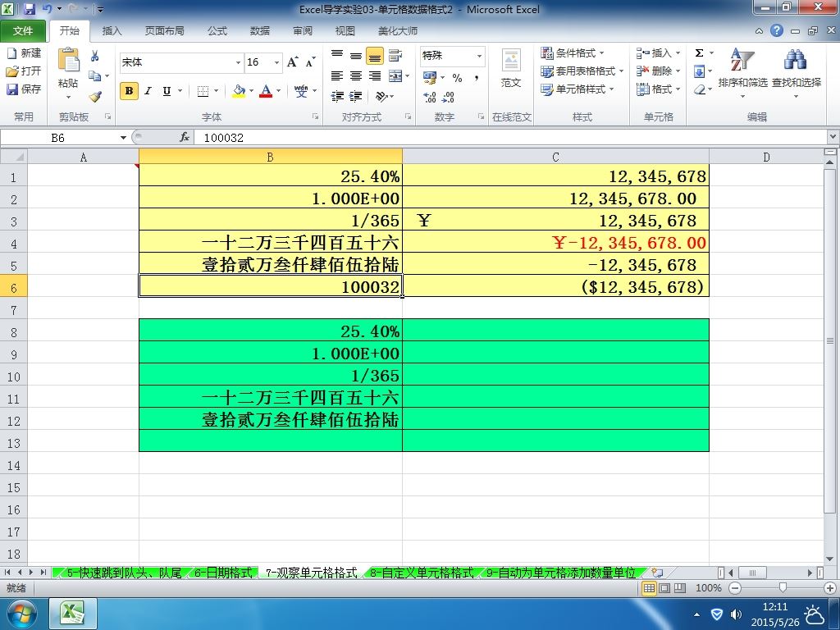This screenshot has height=630, width=840.
Task: Open the number format 特殊 dropdown
Action: [479, 56]
